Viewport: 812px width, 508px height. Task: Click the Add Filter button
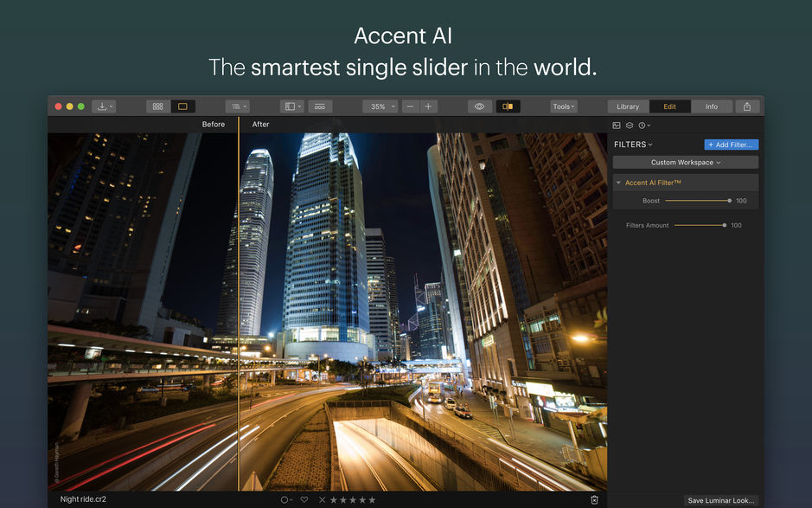(731, 144)
